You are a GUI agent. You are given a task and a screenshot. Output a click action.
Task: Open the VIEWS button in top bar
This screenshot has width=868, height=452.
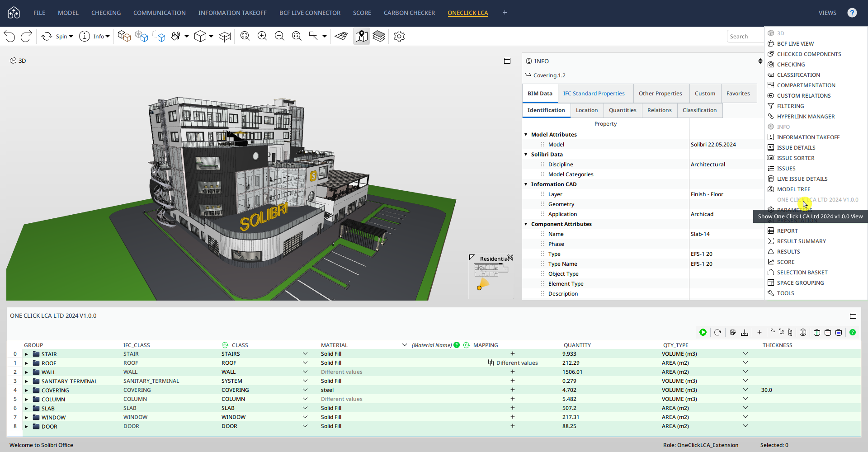pos(827,13)
